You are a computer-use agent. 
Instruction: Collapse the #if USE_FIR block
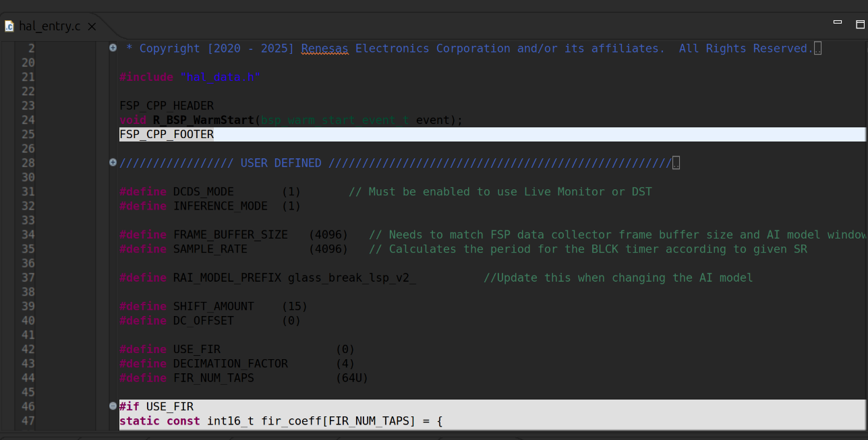(113, 406)
